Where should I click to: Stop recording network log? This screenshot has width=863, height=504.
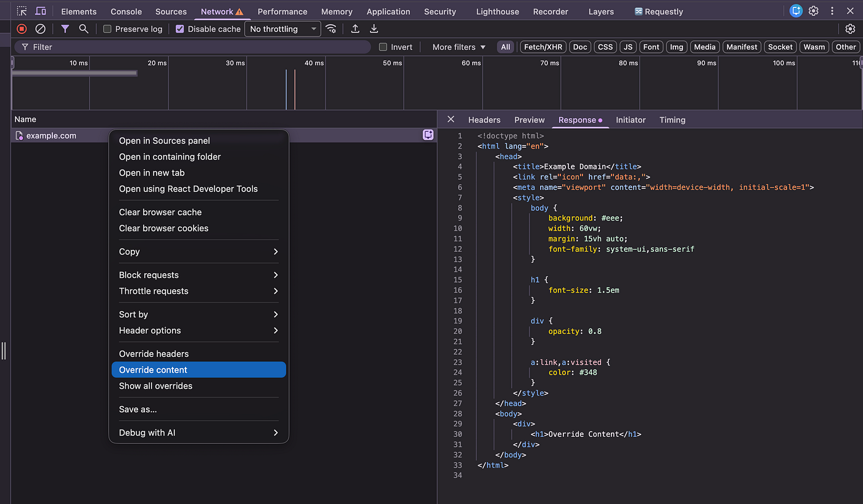[22, 29]
